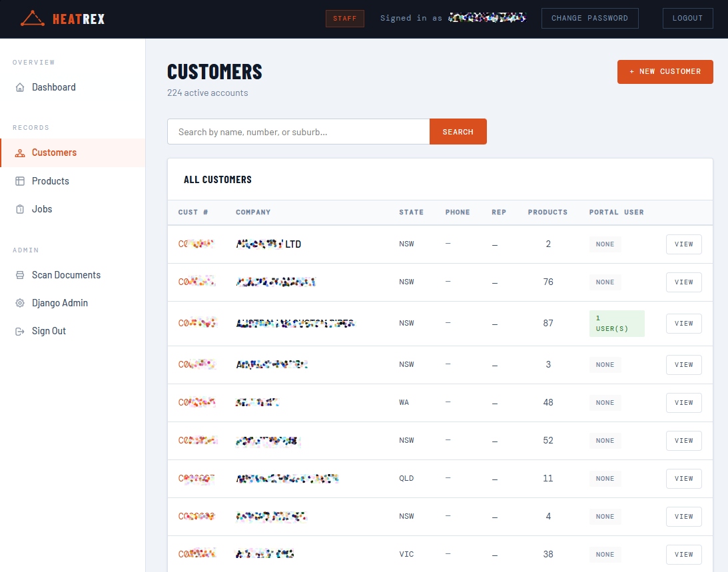Viewport: 728px width, 572px height.
Task: View the customer with 52 products
Action: pos(683,441)
